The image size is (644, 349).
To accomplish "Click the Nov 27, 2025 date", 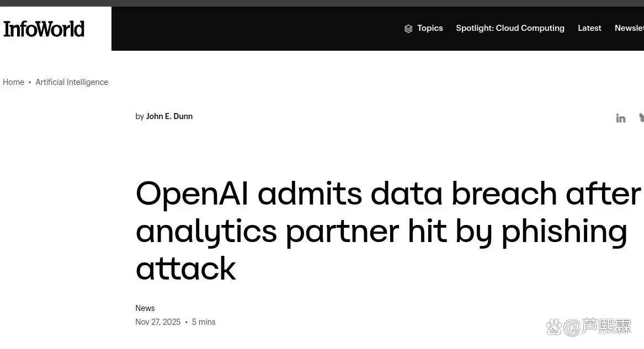I will pos(158,322).
